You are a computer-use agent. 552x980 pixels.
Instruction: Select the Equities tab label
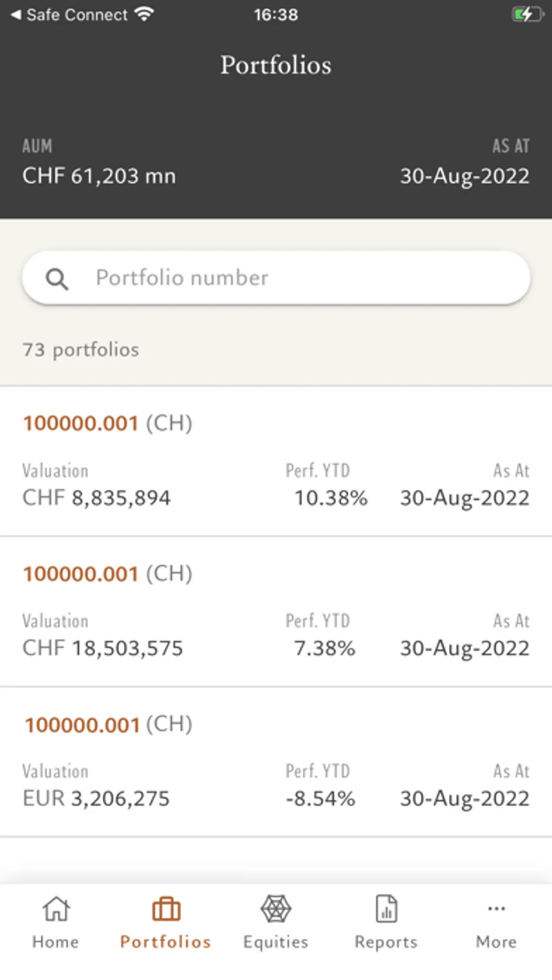click(276, 942)
